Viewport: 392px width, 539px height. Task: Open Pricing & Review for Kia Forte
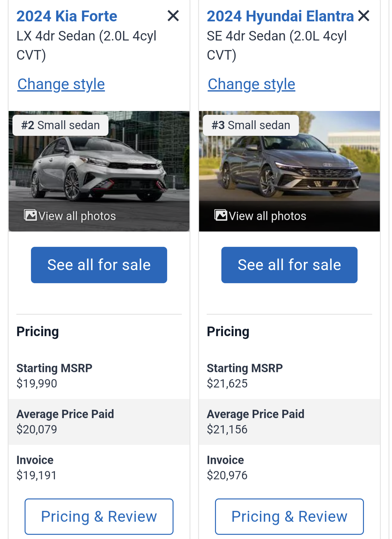[99, 516]
